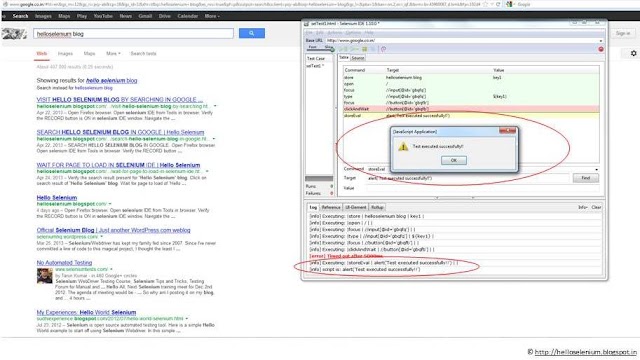Switch to the Images tab in Google results
The width and height of the screenshot is (640, 360).
point(65,53)
